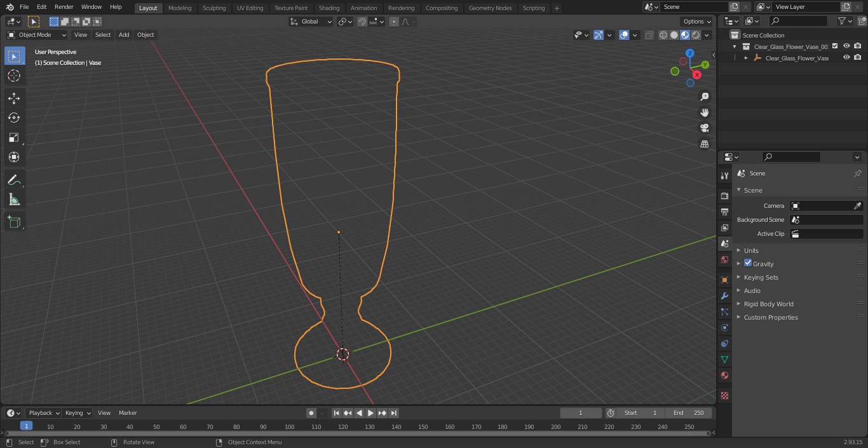Viewport: 868px width, 448px height.
Task: Hide the Clear_Glass_Flower_Vase object eye icon
Action: pyautogui.click(x=846, y=58)
